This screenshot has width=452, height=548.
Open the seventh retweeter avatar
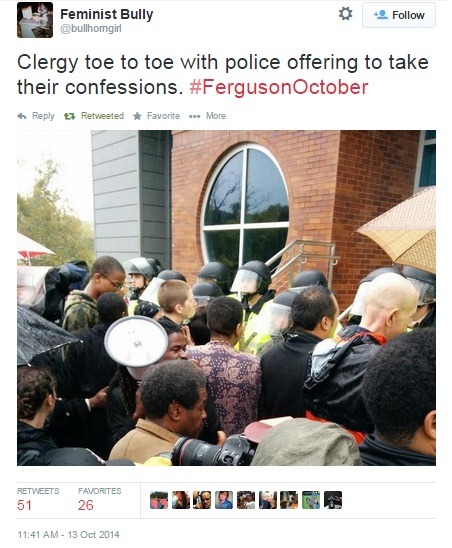[x=289, y=500]
